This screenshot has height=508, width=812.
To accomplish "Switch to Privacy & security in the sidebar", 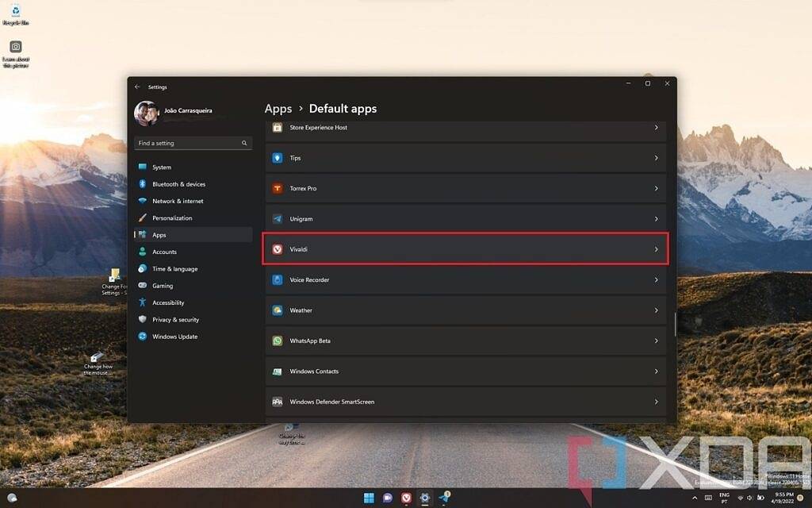I will point(175,319).
